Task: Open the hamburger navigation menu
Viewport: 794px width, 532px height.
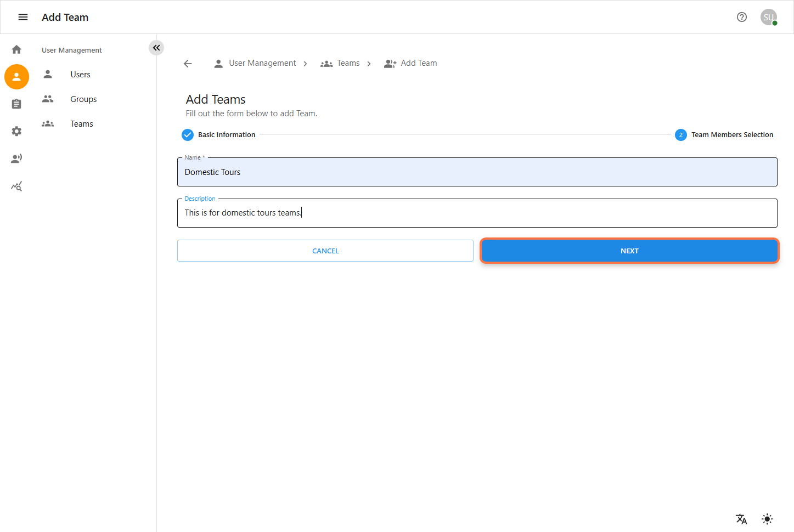Action: click(23, 17)
